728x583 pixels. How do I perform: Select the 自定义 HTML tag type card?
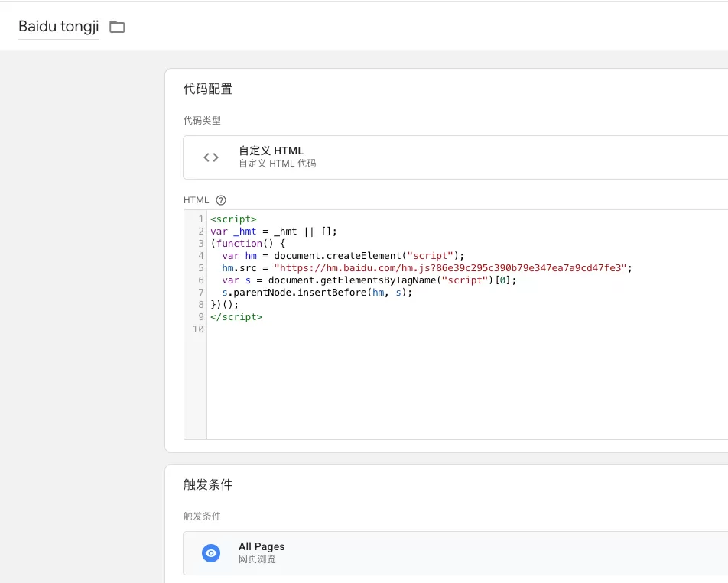point(456,157)
